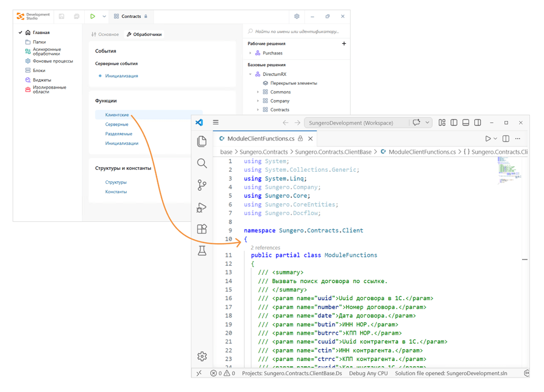Screen dimensions: 544x392
Task: Open the Extensions view
Action: coord(202,229)
